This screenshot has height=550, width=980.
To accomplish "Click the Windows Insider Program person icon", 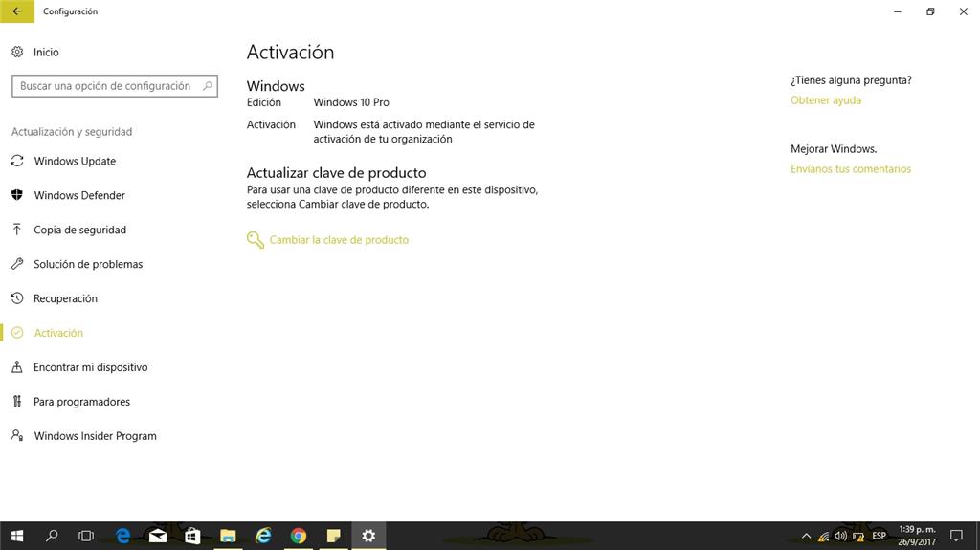I will 17,435.
